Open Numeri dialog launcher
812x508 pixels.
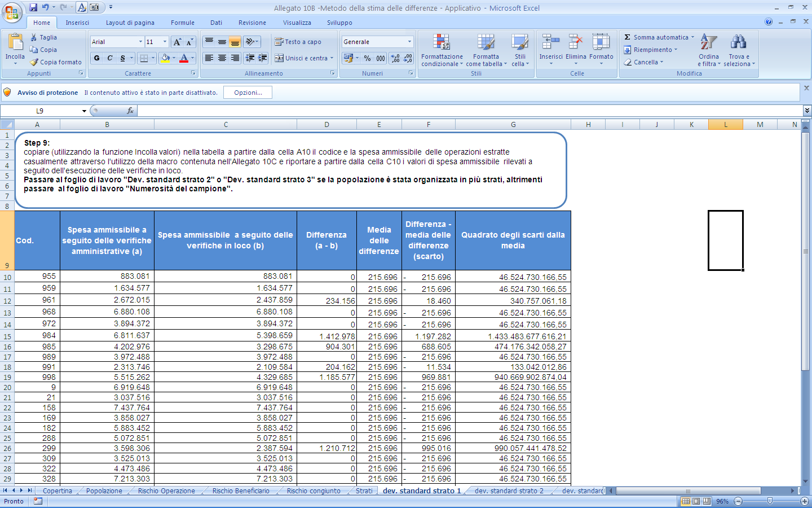[x=411, y=73]
